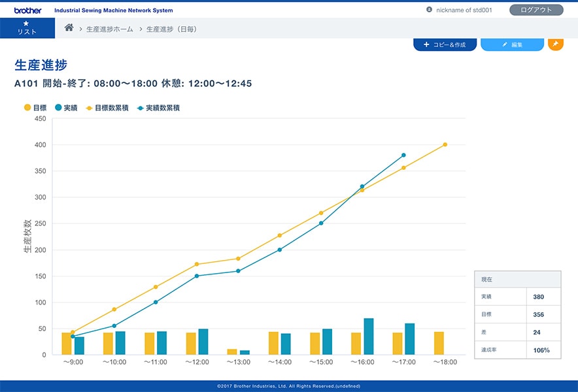Click the user avatar icon
Image resolution: width=578 pixels, height=392 pixels.
[x=429, y=10]
